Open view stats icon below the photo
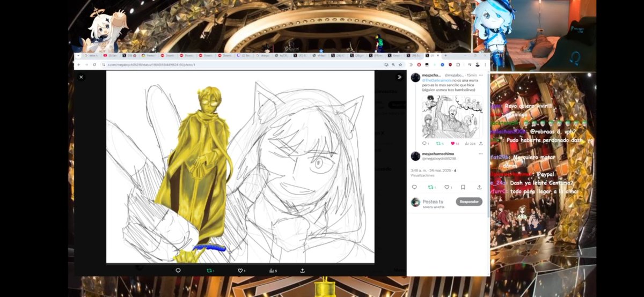This screenshot has height=297, width=644. 272,271
